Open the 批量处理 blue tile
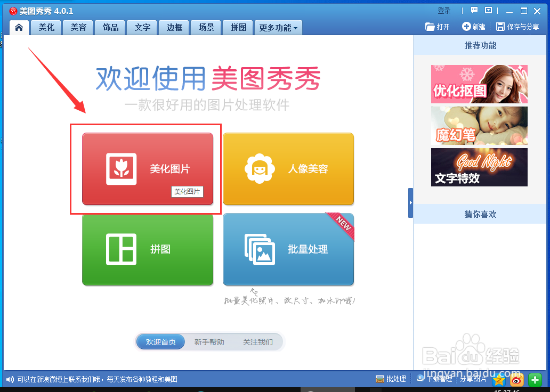The width and height of the screenshot is (550, 392). click(288, 249)
